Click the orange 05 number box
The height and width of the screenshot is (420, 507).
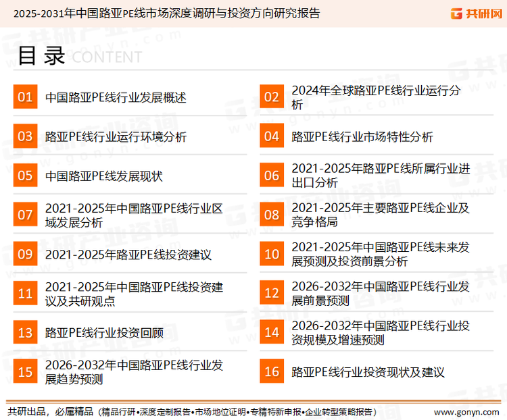pyautogui.click(x=25, y=175)
